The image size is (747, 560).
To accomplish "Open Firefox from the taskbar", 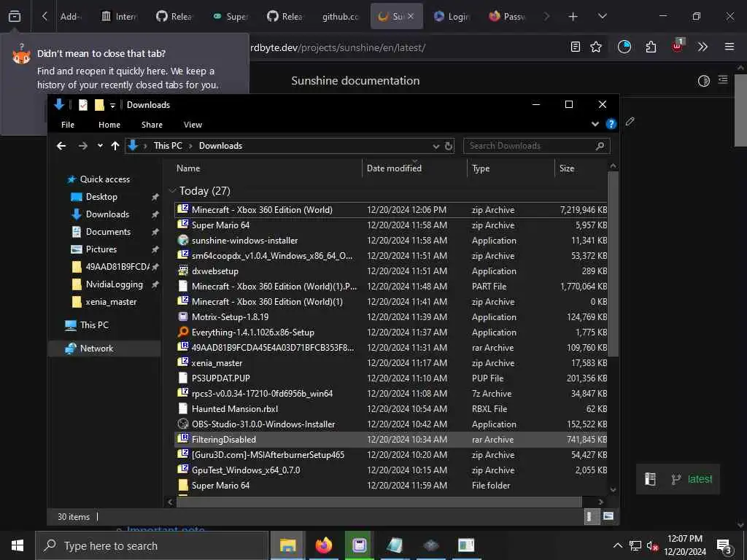I will click(323, 545).
